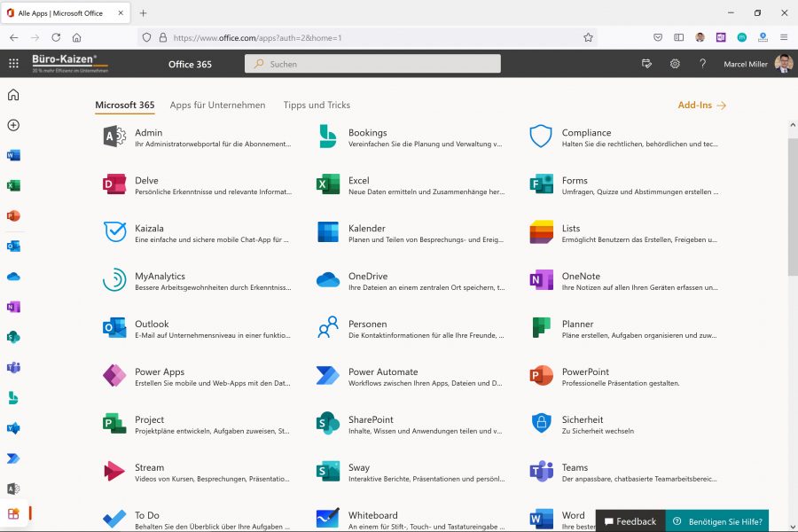The image size is (798, 532).
Task: Click Benötigen Sie Hilfe? button
Action: click(717, 521)
